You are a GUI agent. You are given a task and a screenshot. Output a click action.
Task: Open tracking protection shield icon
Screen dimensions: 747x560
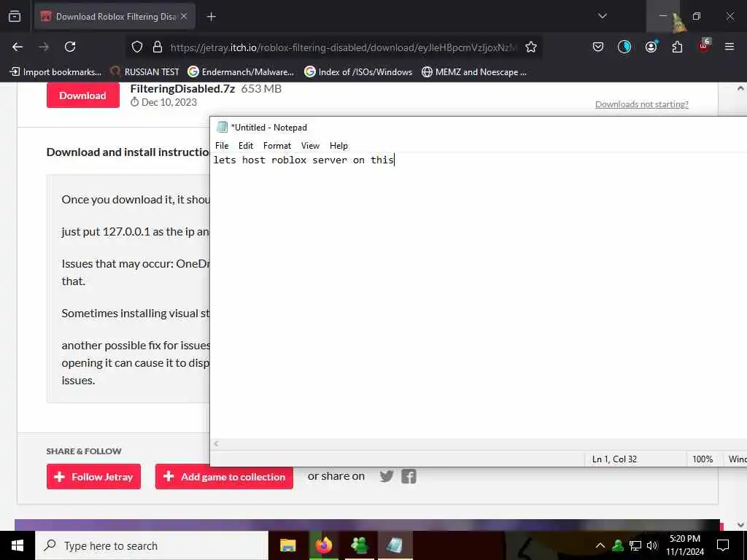pos(137,47)
